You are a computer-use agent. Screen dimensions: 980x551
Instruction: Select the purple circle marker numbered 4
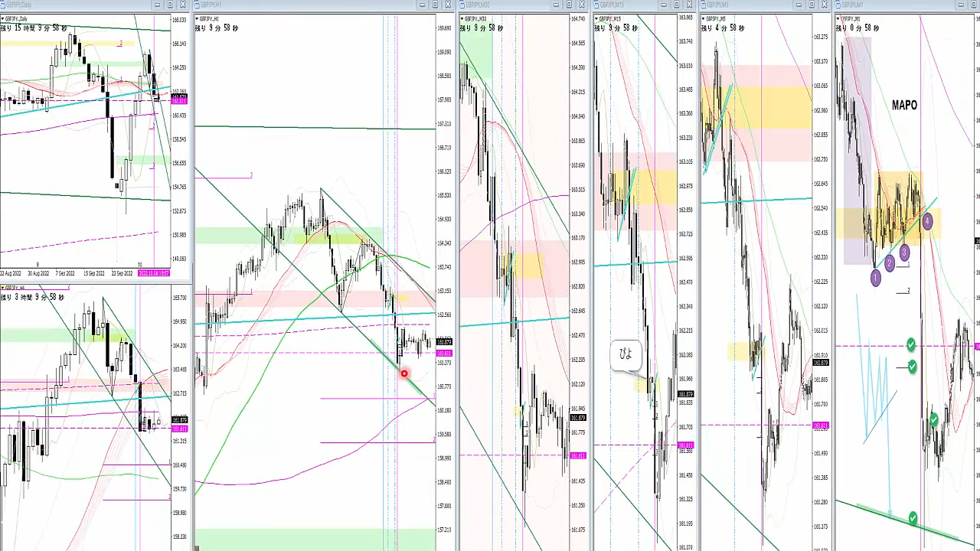click(x=927, y=222)
